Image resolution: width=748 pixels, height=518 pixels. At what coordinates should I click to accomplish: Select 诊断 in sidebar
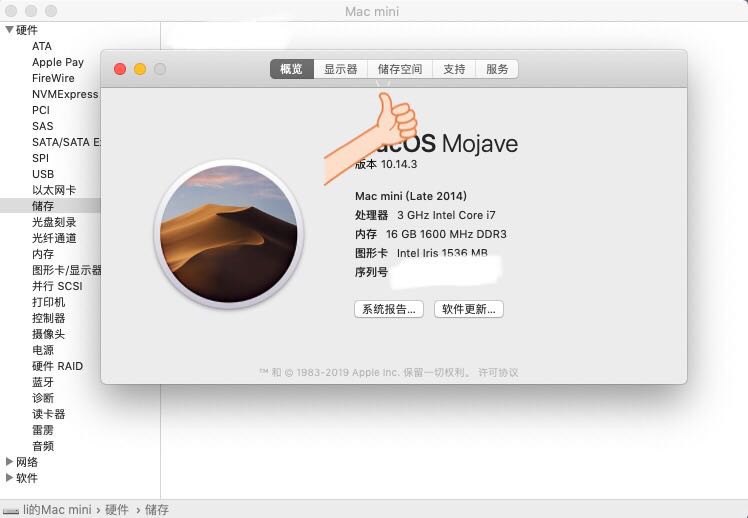(x=43, y=398)
